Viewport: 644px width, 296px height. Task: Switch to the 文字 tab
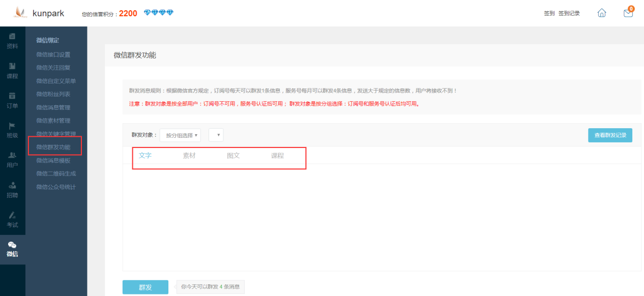[x=145, y=156]
